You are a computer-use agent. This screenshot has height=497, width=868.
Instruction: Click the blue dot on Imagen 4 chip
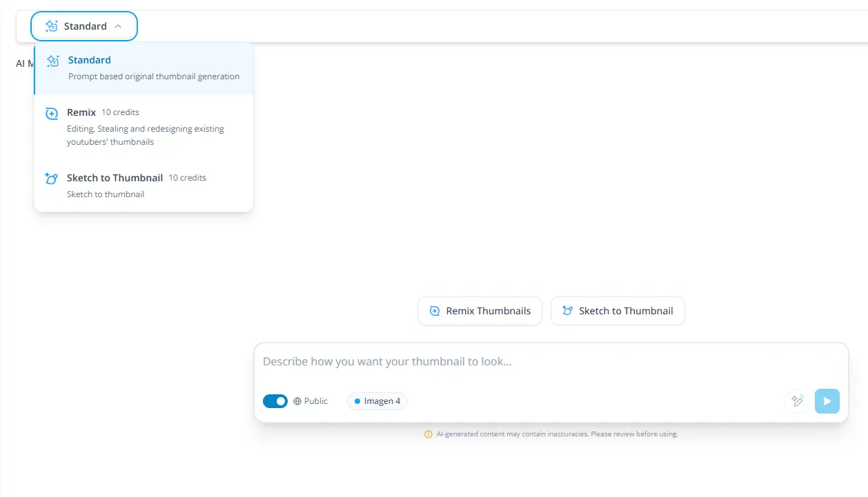click(357, 400)
